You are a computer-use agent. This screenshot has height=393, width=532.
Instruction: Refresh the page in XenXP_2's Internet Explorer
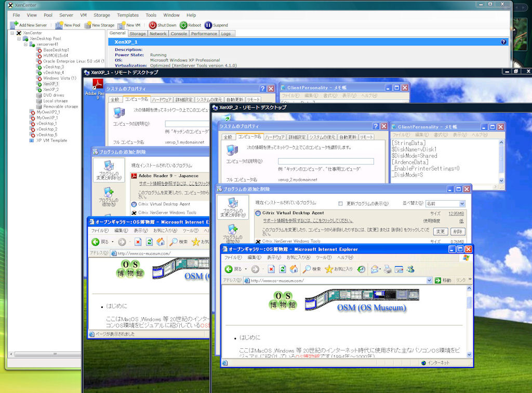[282, 269]
